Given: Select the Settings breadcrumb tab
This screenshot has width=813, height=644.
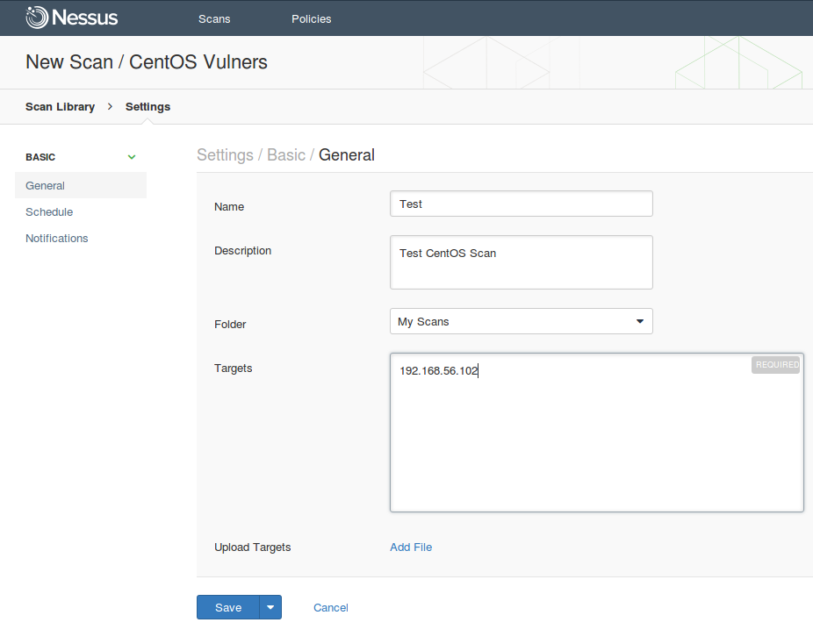Looking at the screenshot, I should (x=147, y=107).
